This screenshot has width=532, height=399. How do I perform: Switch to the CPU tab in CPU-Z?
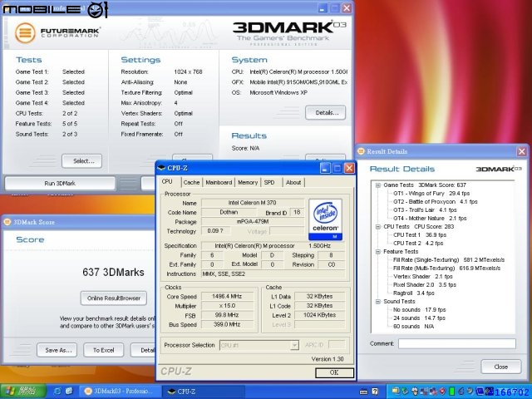point(167,181)
